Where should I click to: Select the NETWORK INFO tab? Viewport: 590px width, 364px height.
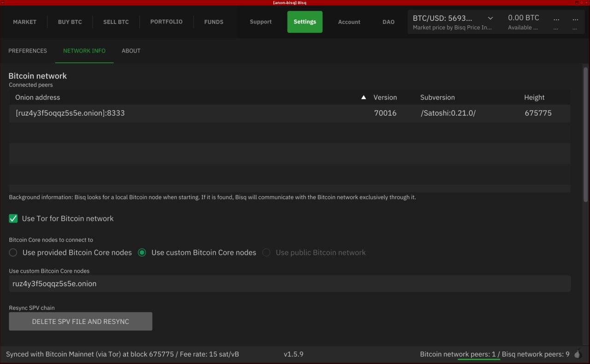[84, 51]
